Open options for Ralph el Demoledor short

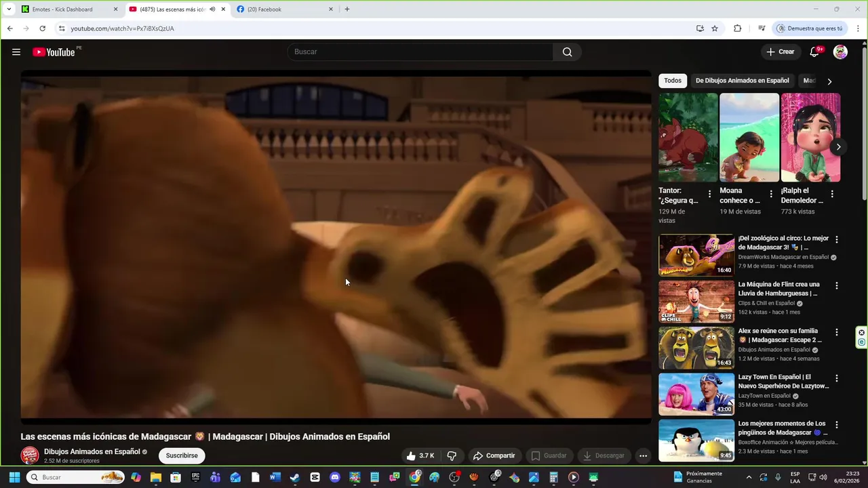832,194
